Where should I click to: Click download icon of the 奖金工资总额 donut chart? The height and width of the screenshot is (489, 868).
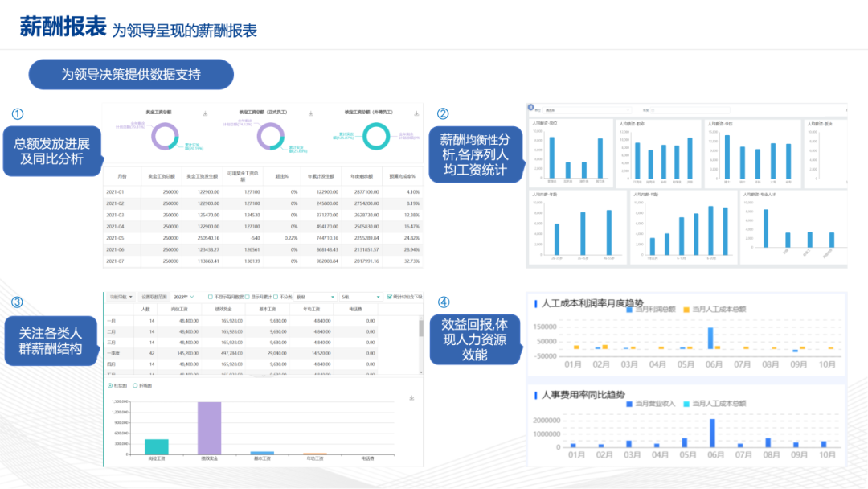[206, 113]
